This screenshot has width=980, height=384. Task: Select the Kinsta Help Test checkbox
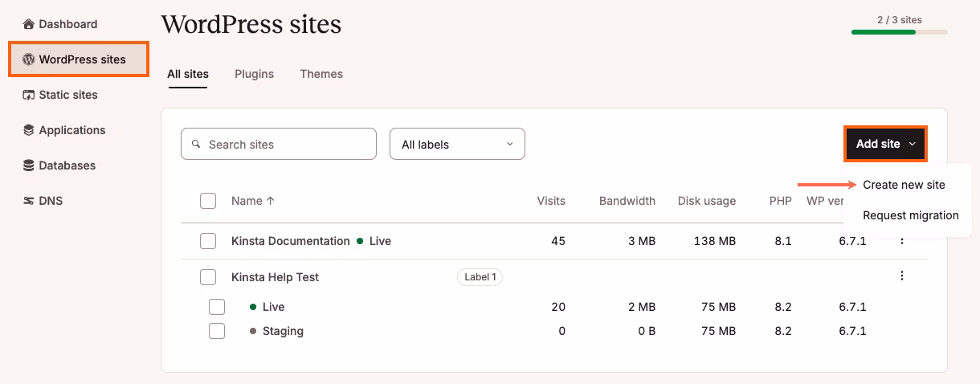(x=208, y=277)
